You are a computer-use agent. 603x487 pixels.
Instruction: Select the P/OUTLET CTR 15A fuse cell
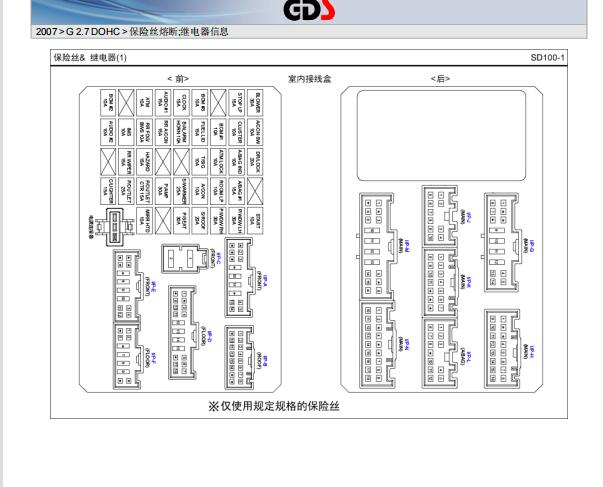(x=144, y=191)
